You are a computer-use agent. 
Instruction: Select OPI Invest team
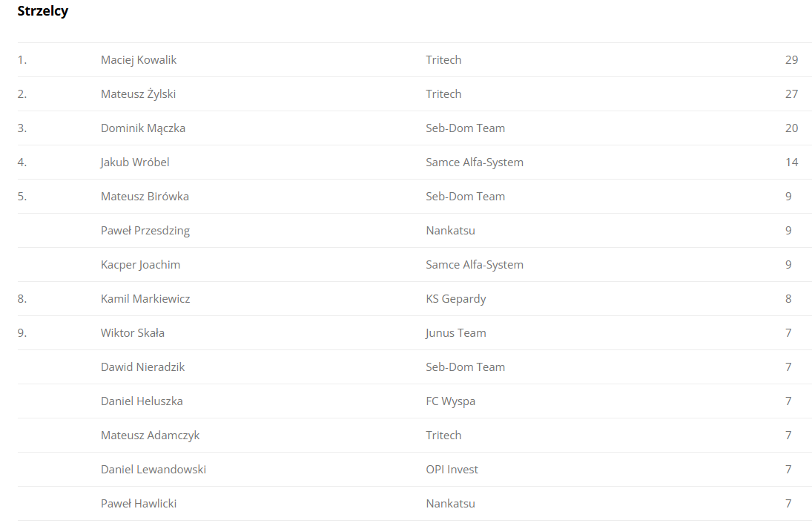[452, 470]
